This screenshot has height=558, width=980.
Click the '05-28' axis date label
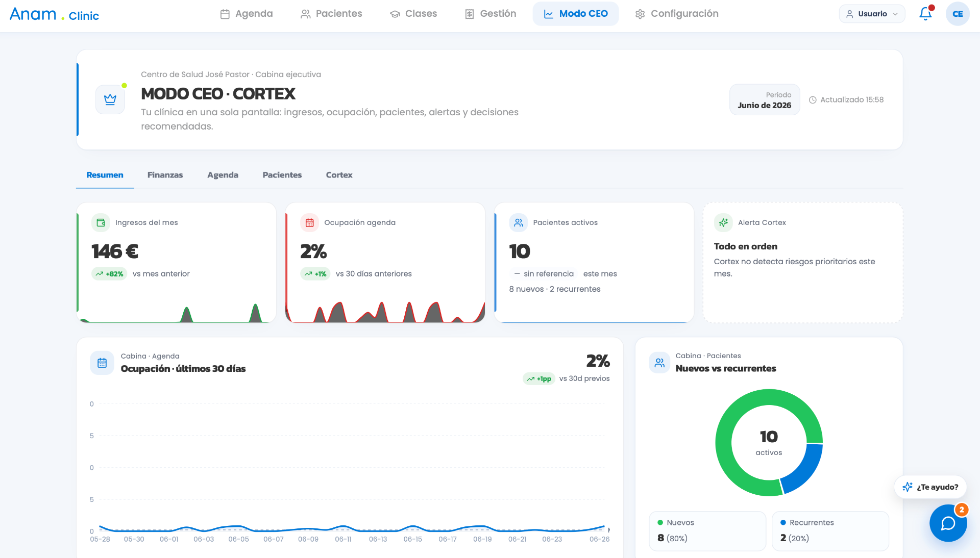100,539
